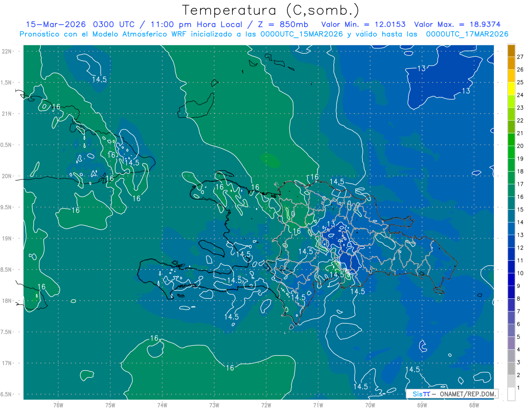This screenshot has height=411, width=532.
Task: Select the "0000UTC_15MAR2026" initialization timestamp
Action: click(x=301, y=34)
